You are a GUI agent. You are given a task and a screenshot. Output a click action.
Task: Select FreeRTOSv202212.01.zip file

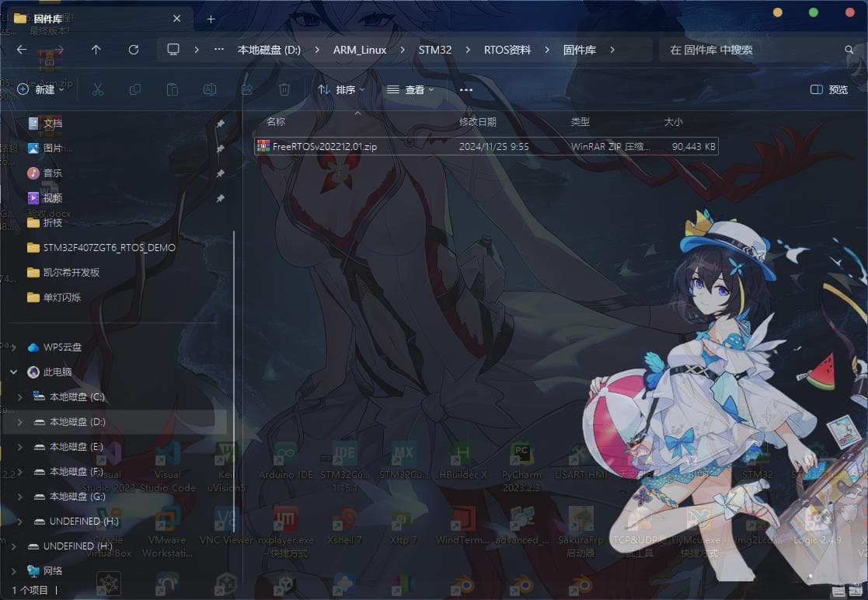(486, 146)
